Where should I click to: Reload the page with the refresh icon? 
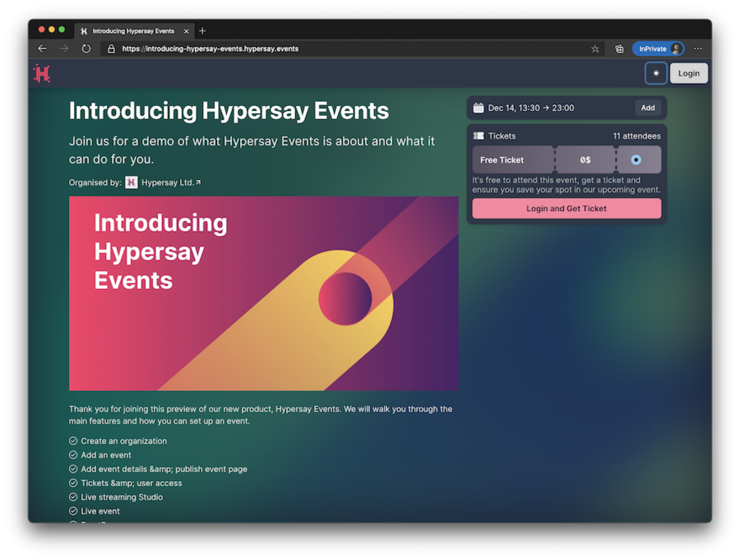point(86,49)
